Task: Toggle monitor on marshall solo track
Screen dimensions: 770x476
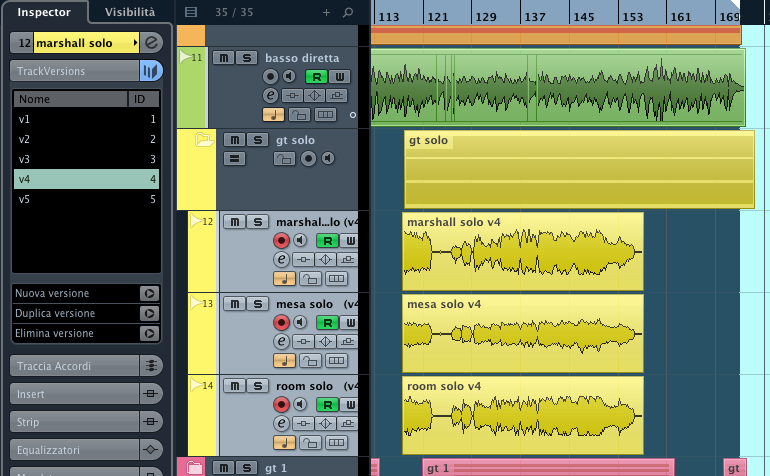Action: [x=300, y=241]
